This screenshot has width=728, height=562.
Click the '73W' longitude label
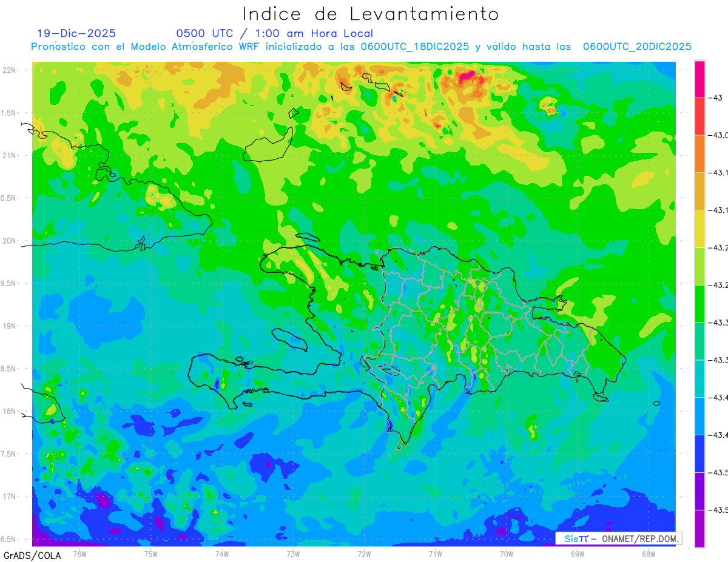(x=293, y=554)
